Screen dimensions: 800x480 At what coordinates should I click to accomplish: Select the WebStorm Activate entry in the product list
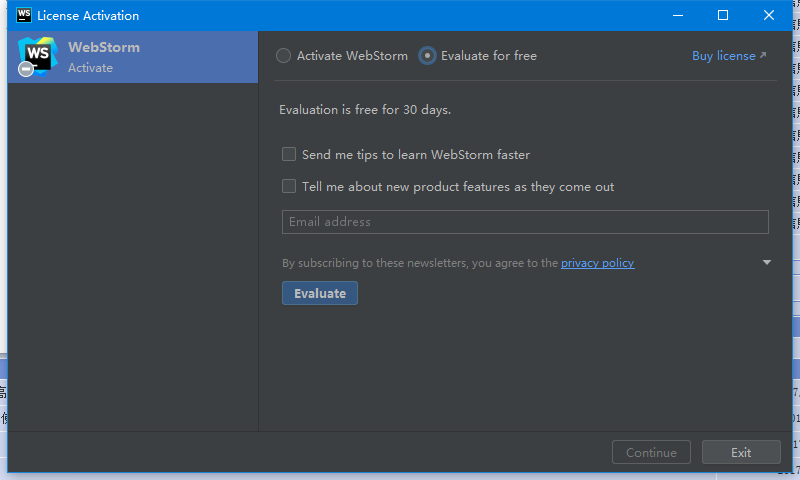coord(132,57)
